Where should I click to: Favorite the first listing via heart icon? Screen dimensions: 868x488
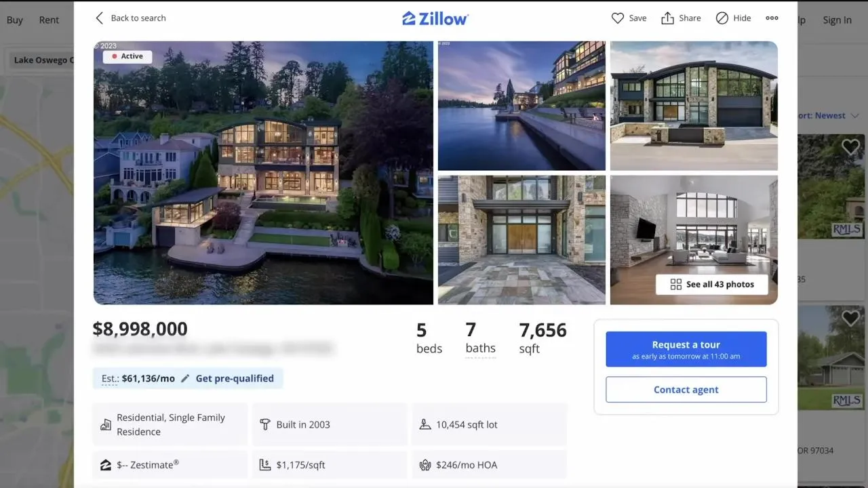coord(850,146)
